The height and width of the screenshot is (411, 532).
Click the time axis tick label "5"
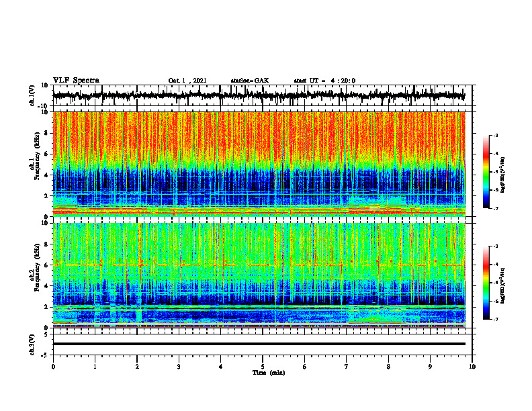(x=263, y=367)
